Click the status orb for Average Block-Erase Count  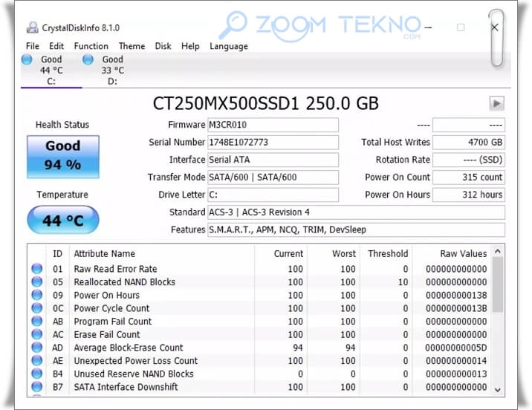point(37,348)
